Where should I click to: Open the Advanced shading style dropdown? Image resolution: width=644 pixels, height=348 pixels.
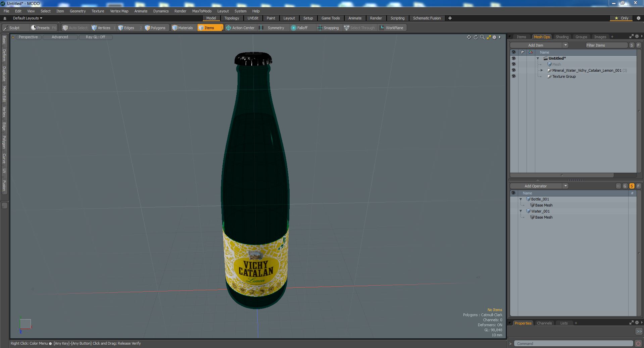pos(60,37)
